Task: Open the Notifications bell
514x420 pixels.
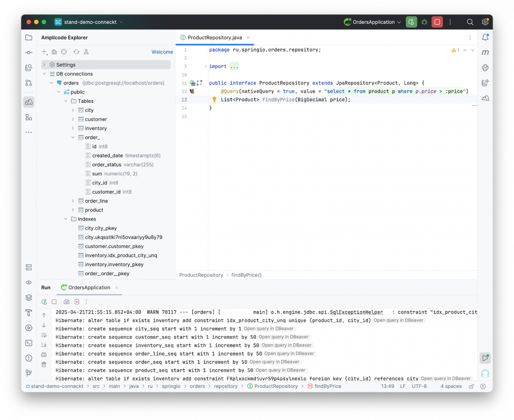Action: click(x=485, y=38)
